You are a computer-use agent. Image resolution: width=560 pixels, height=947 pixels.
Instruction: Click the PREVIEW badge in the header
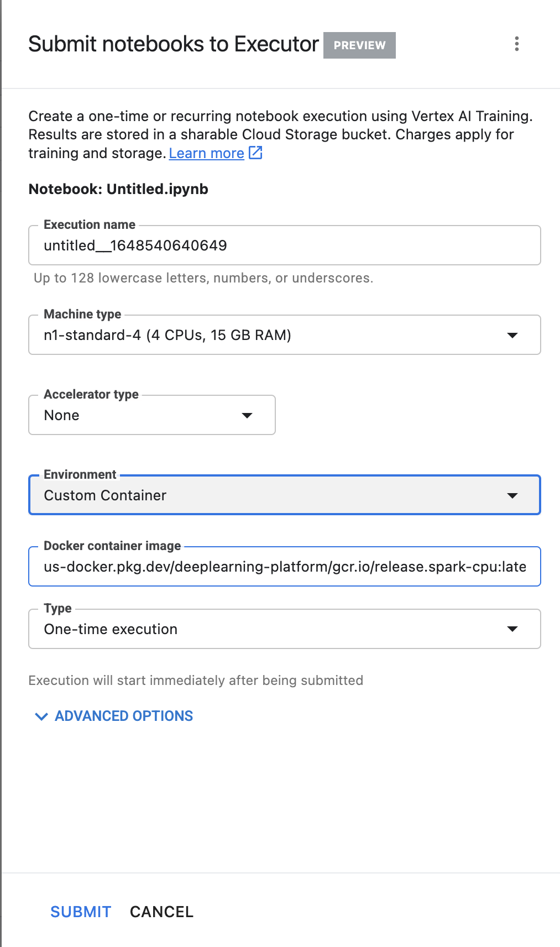point(359,45)
